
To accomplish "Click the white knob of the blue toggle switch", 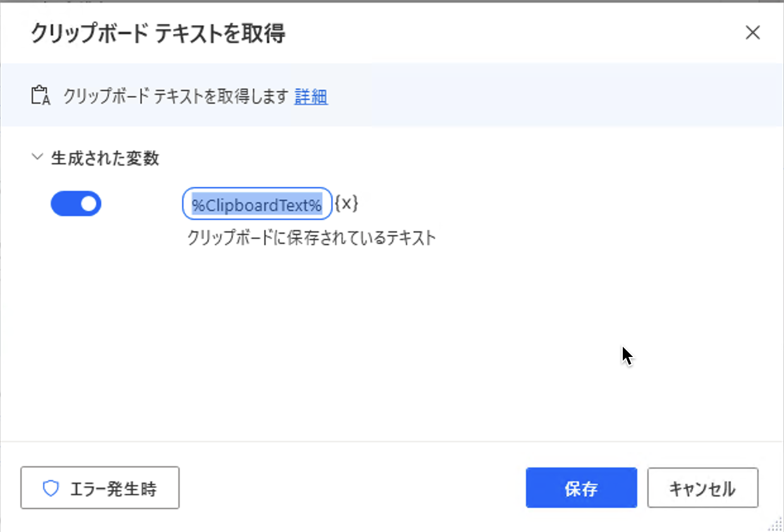I will click(x=89, y=203).
